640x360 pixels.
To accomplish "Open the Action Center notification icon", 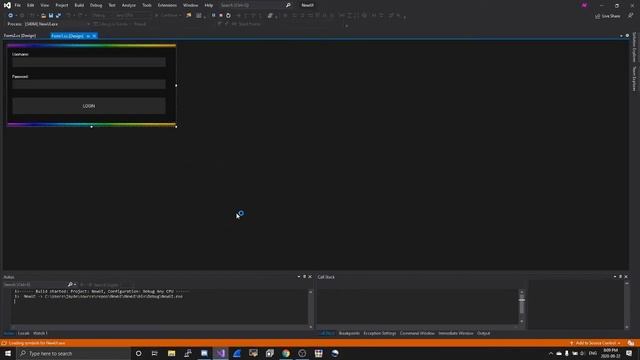I will point(629,353).
